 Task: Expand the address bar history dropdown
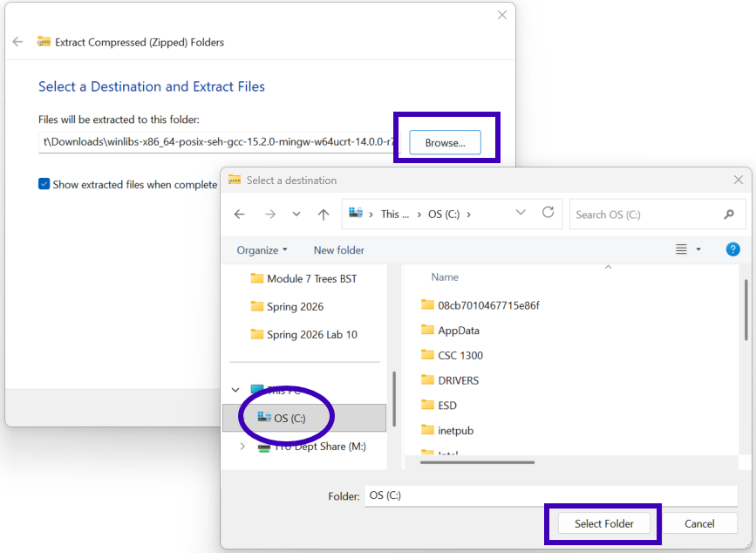(521, 213)
